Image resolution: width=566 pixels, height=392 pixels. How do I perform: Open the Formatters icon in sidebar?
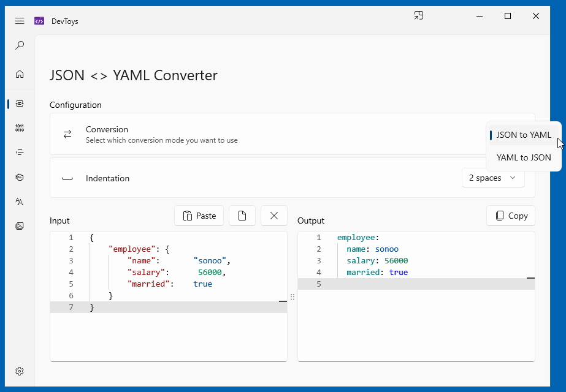[20, 153]
